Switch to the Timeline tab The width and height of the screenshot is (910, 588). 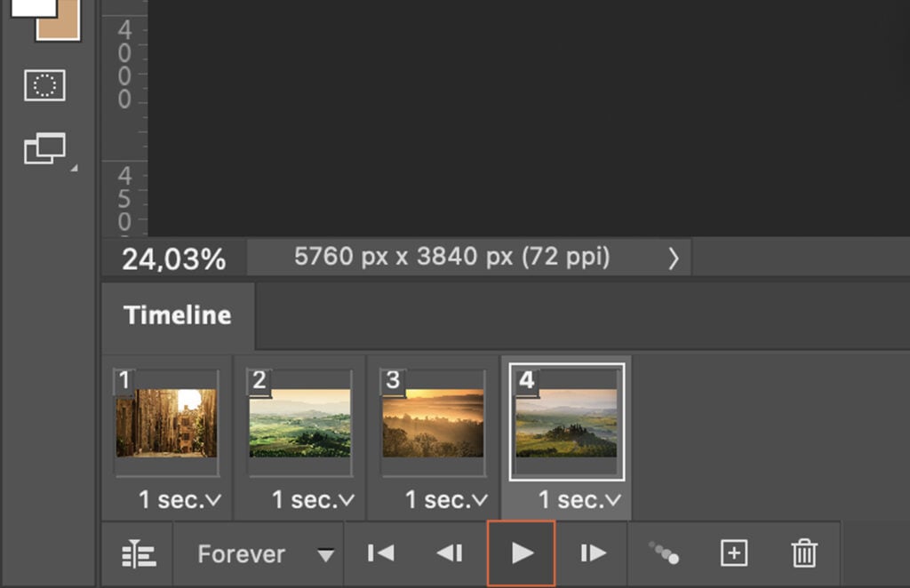[176, 315]
